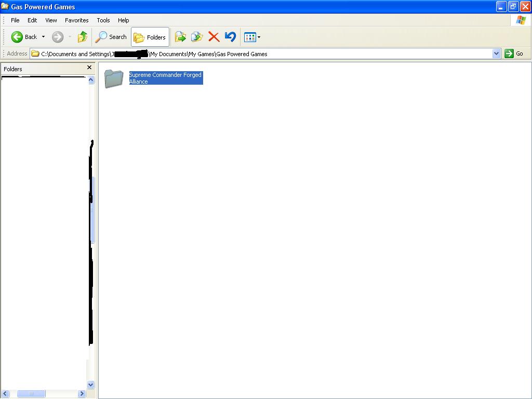Open the Tools menu
532x399 pixels.
tap(103, 20)
